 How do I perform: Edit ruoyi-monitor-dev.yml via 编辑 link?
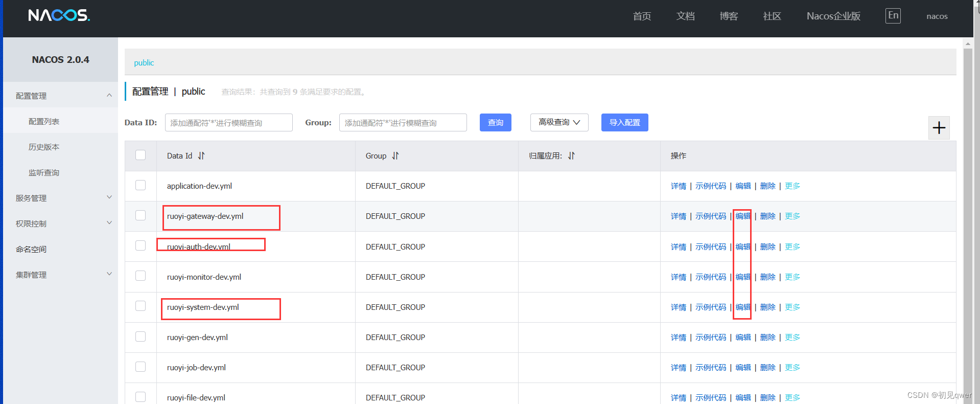click(743, 277)
